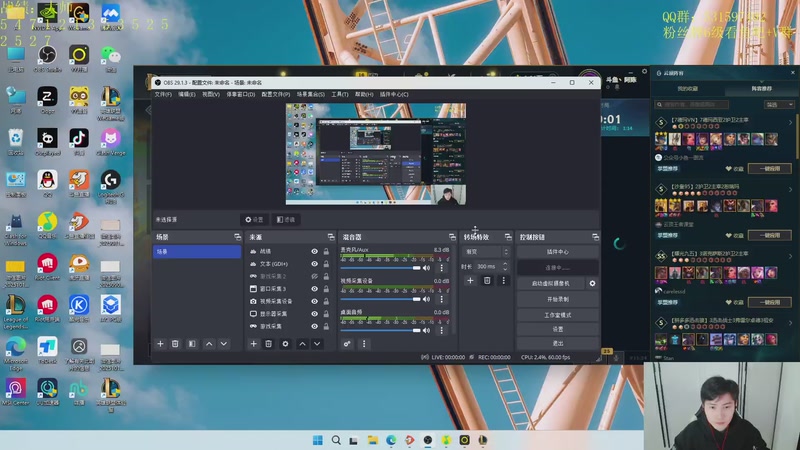The image size is (800, 450).
Task: Move the selected source up with arrow
Action: 302,343
